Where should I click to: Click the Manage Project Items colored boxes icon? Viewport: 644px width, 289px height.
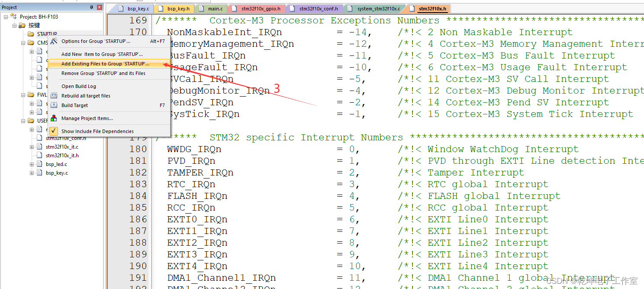coord(54,118)
